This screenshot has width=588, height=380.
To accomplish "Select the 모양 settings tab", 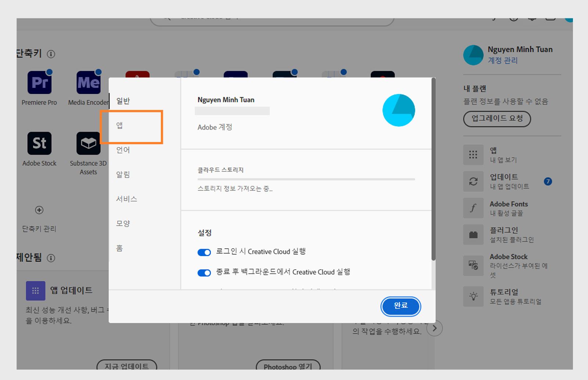I will point(122,223).
